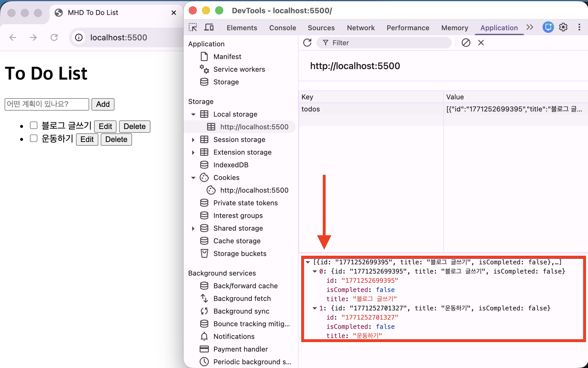Switch to the Console tab
588x368 pixels.
click(x=282, y=28)
